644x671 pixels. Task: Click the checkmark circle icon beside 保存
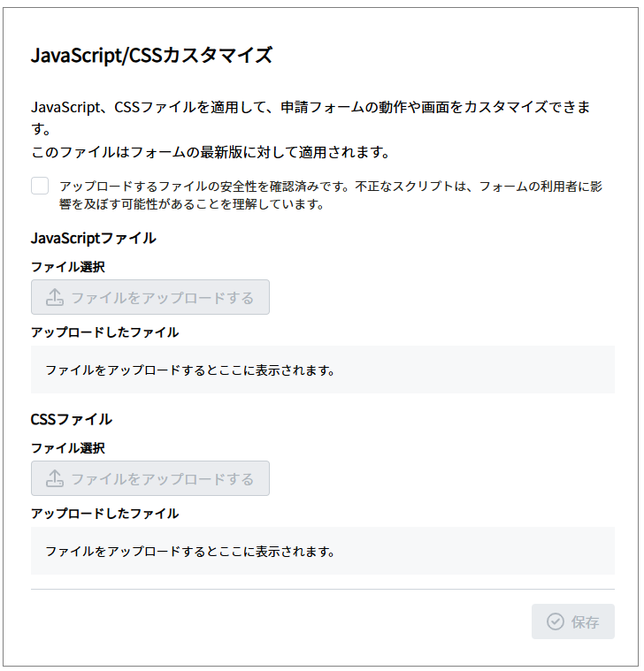[556, 621]
